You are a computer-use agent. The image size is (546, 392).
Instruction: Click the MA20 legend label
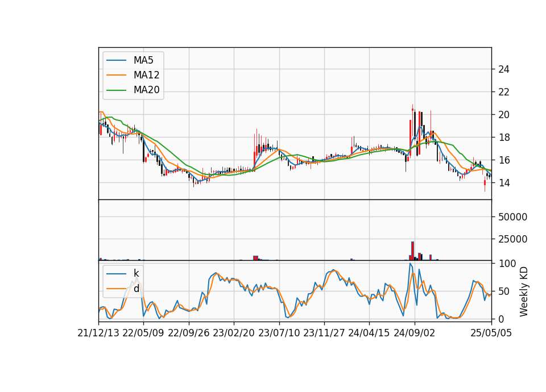click(146, 90)
